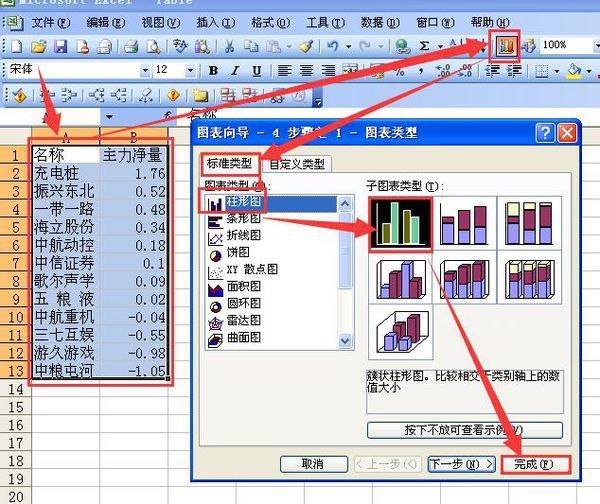Open the Undo history dropdown arrow
600x504 pixels.
[349, 47]
